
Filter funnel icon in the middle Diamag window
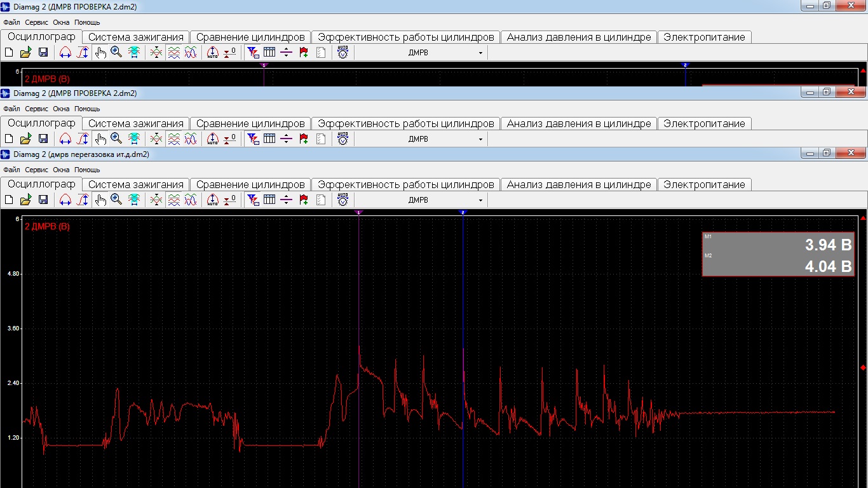[253, 139]
